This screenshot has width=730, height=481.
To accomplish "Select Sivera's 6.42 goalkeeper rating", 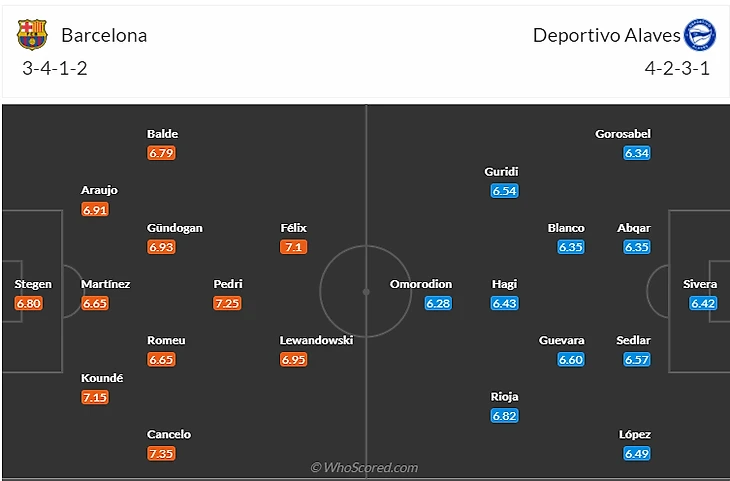I will (703, 303).
